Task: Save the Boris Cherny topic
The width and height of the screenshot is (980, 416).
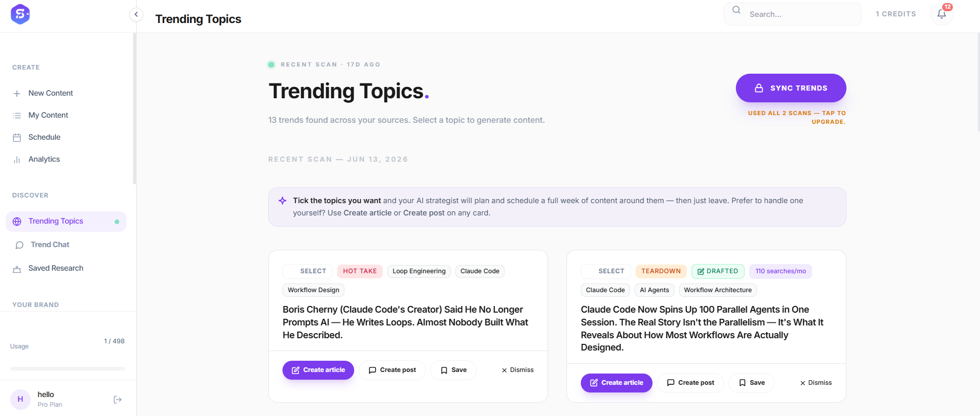Action: coord(453,370)
